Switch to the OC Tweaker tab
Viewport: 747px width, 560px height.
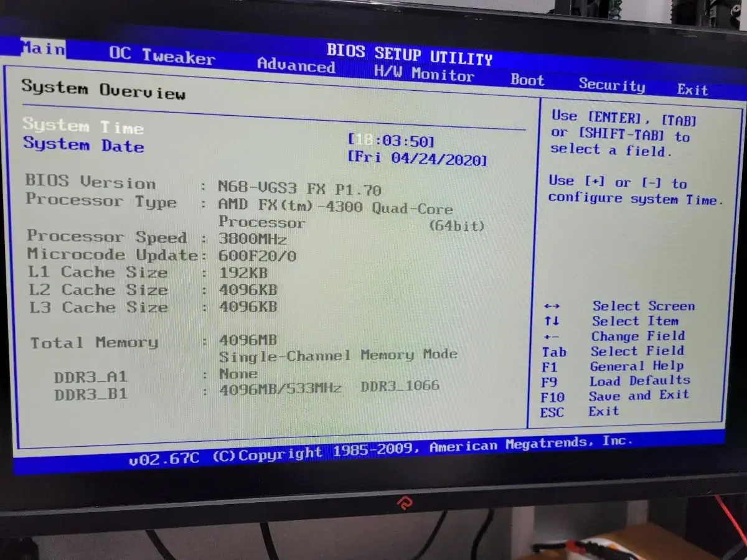point(162,55)
